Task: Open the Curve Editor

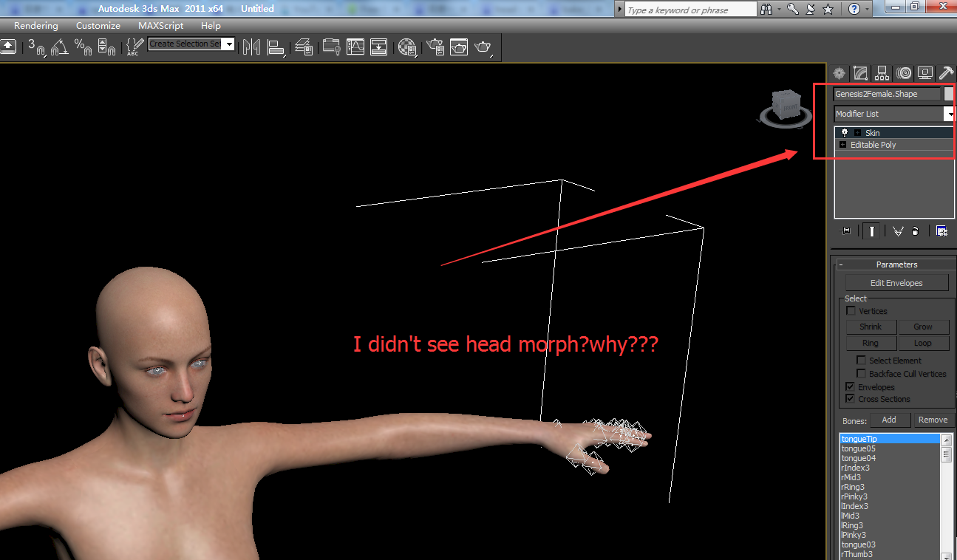Action: click(x=355, y=47)
